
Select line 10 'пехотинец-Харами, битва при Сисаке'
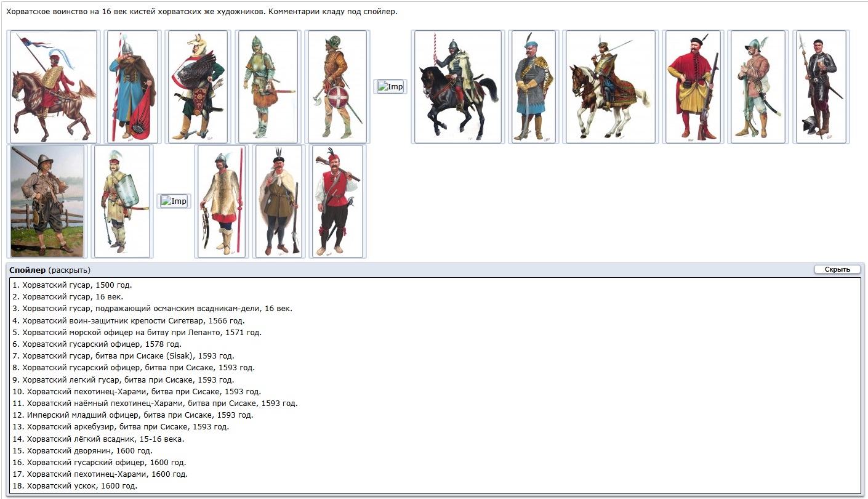(137, 391)
